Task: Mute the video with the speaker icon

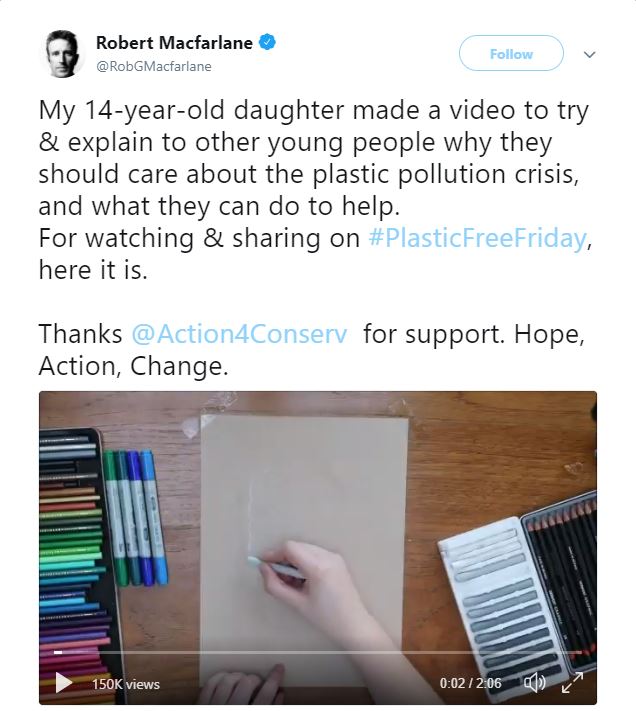Action: click(535, 683)
